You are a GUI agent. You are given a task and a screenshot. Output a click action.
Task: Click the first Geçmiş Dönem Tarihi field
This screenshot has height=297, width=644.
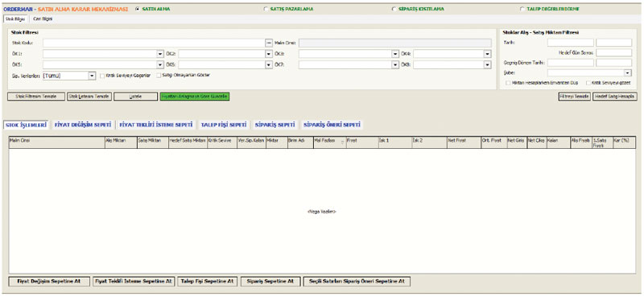point(571,63)
